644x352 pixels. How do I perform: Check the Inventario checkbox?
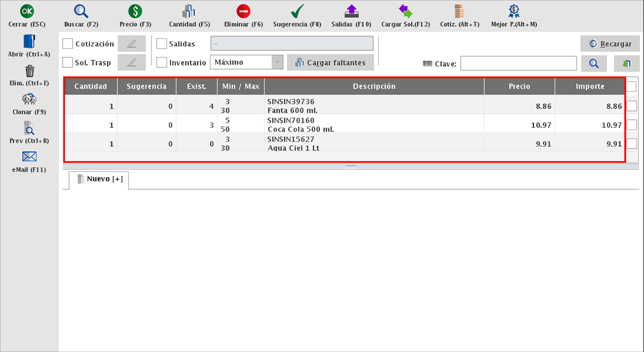[x=162, y=63]
